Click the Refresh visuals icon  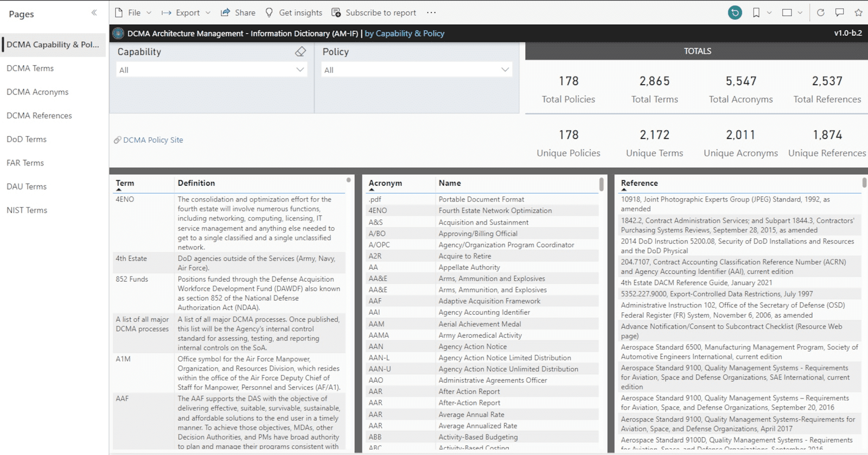click(x=820, y=12)
